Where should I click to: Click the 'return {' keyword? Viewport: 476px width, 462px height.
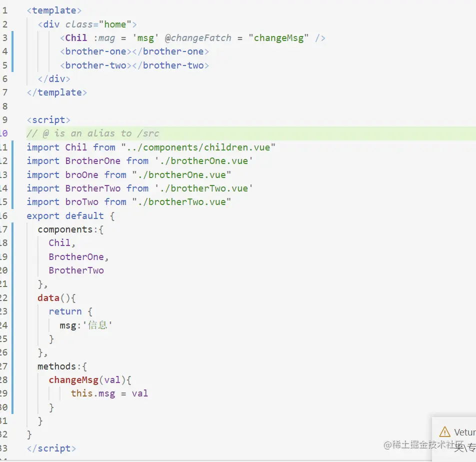click(x=70, y=311)
